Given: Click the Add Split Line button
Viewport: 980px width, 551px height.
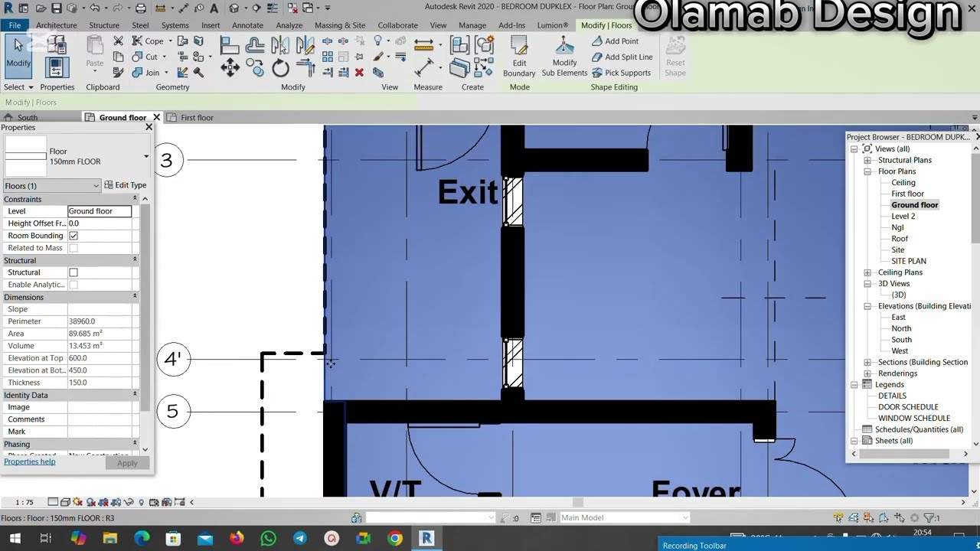Looking at the screenshot, I should [x=622, y=57].
